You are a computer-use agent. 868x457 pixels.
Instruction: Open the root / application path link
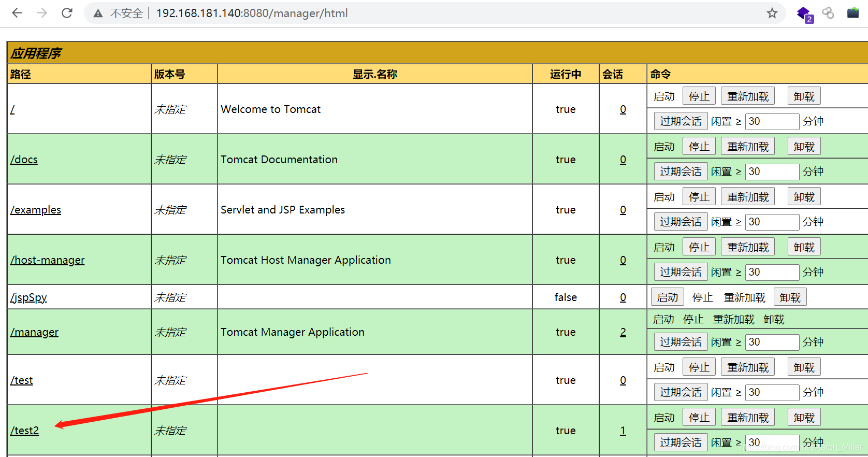12,109
